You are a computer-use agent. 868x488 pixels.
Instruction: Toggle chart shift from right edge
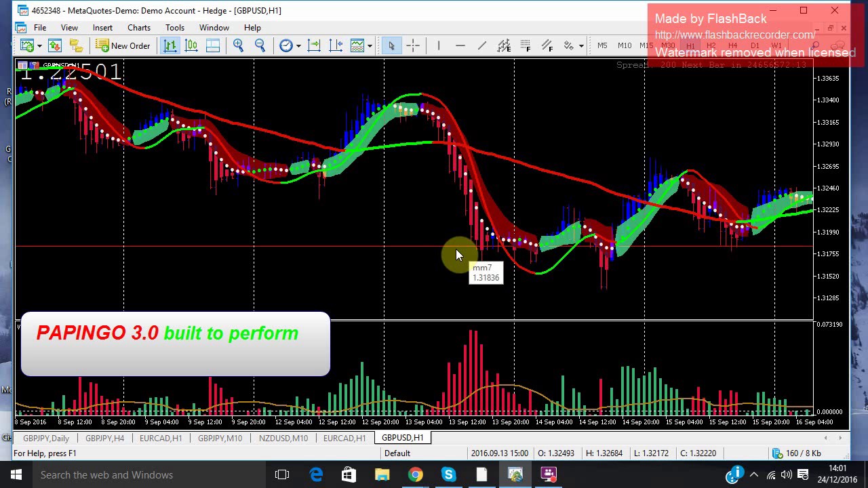point(336,45)
